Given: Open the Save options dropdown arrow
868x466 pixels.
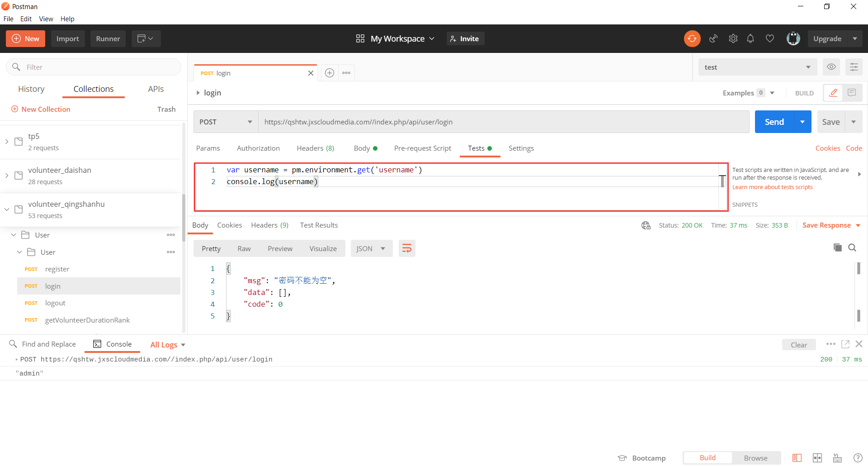Looking at the screenshot, I should click(x=854, y=122).
